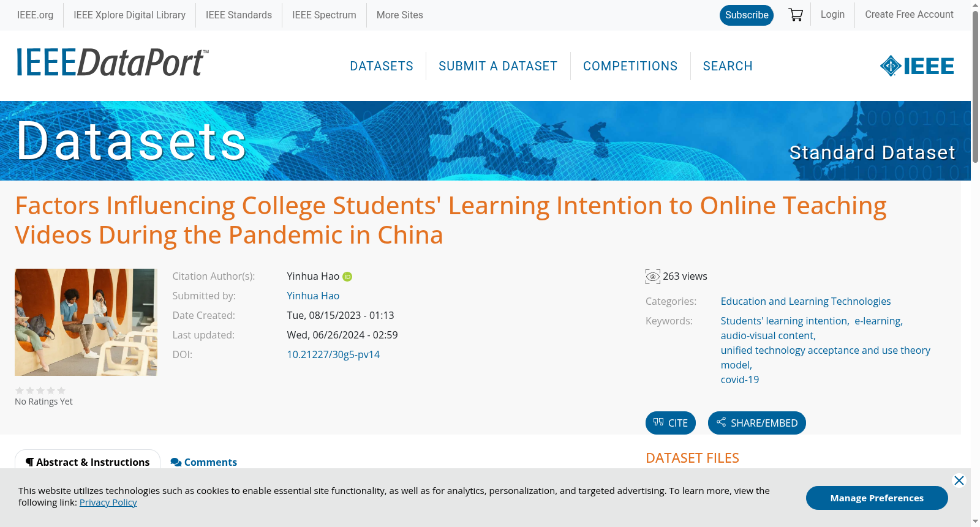The image size is (980, 527).
Task: Click the star rating widget
Action: tap(40, 391)
